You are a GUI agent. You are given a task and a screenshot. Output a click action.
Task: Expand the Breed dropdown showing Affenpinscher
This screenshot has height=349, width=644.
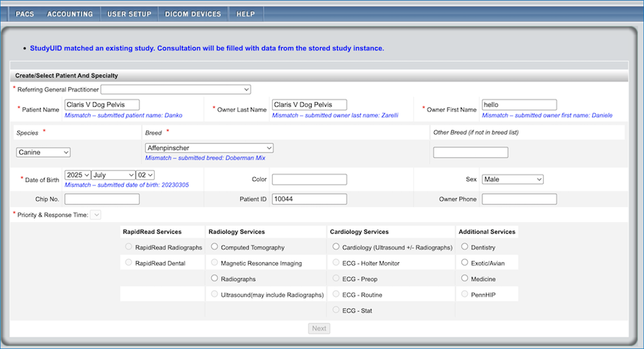pyautogui.click(x=209, y=147)
